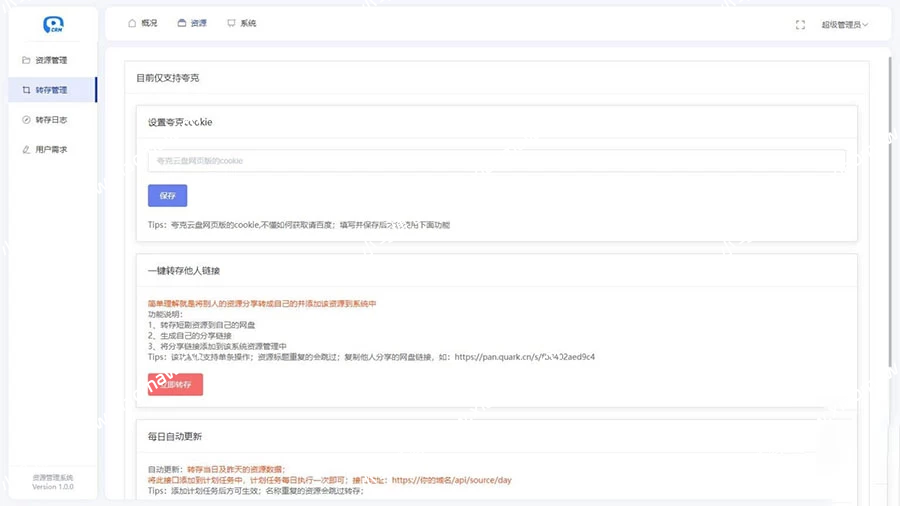
Task: Click the api/source/day interface URL
Action: pyautogui.click(x=451, y=480)
